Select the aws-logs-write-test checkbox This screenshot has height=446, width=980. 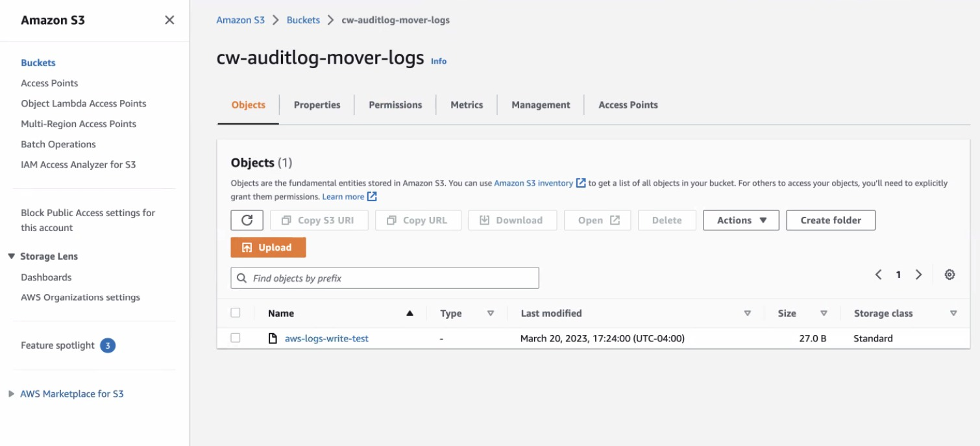(x=236, y=338)
